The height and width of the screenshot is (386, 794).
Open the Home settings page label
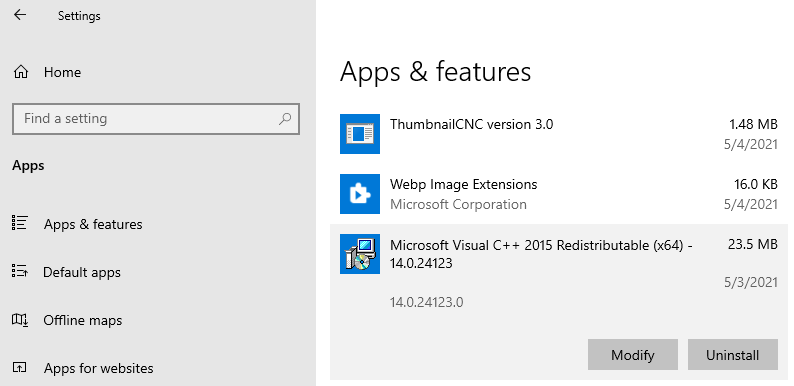pos(62,72)
